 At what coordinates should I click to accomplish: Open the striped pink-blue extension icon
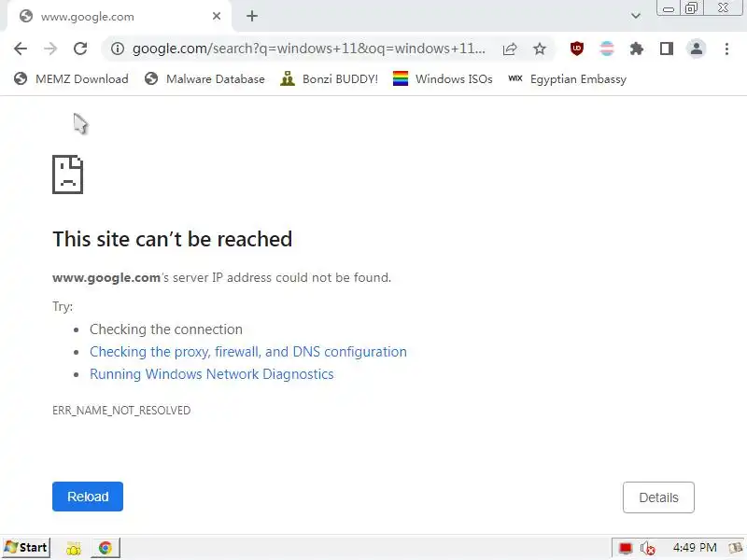coord(606,49)
